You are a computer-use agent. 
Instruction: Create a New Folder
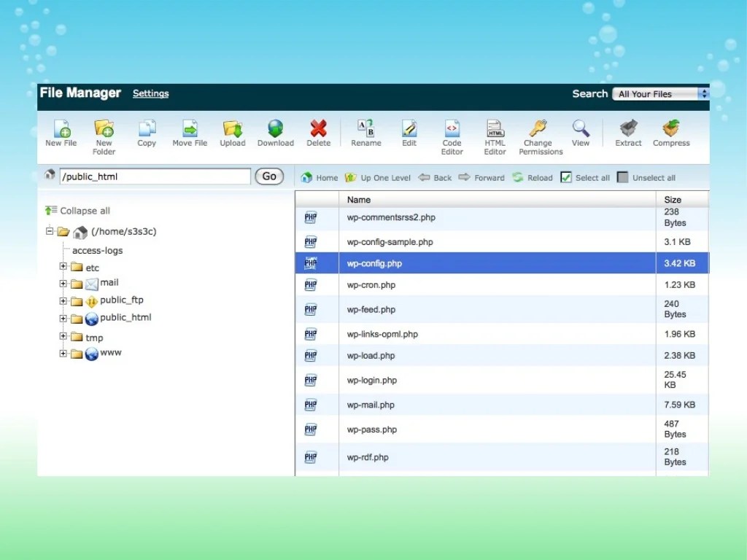(104, 135)
